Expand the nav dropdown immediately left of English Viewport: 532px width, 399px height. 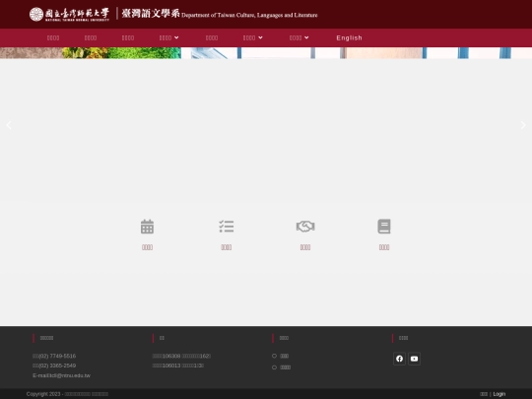(299, 38)
